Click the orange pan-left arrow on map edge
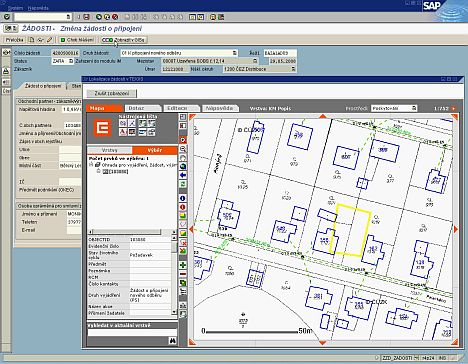 pyautogui.click(x=191, y=229)
